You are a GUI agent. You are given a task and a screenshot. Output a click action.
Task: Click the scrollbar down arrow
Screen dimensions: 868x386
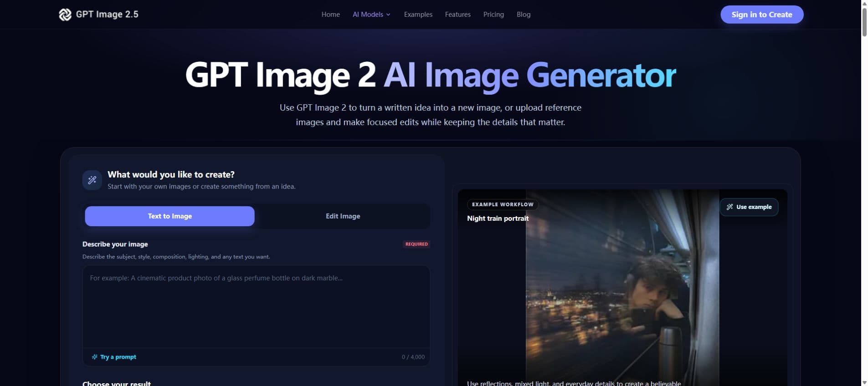864,382
